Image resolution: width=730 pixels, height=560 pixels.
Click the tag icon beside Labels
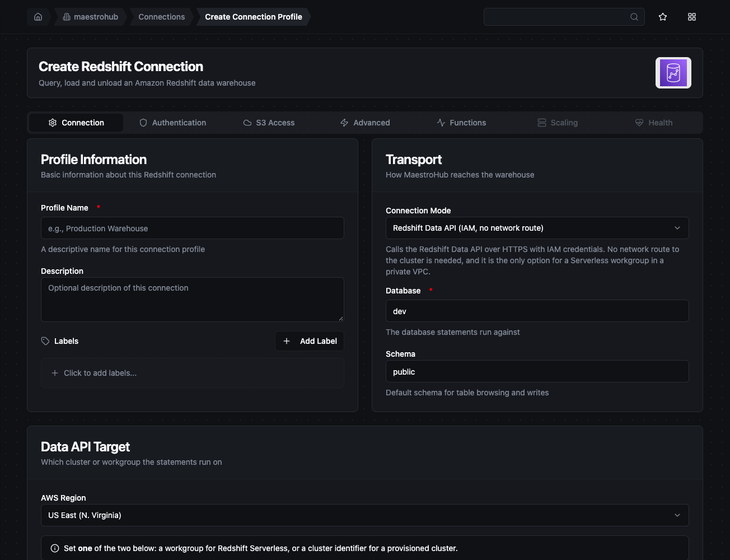tap(45, 341)
